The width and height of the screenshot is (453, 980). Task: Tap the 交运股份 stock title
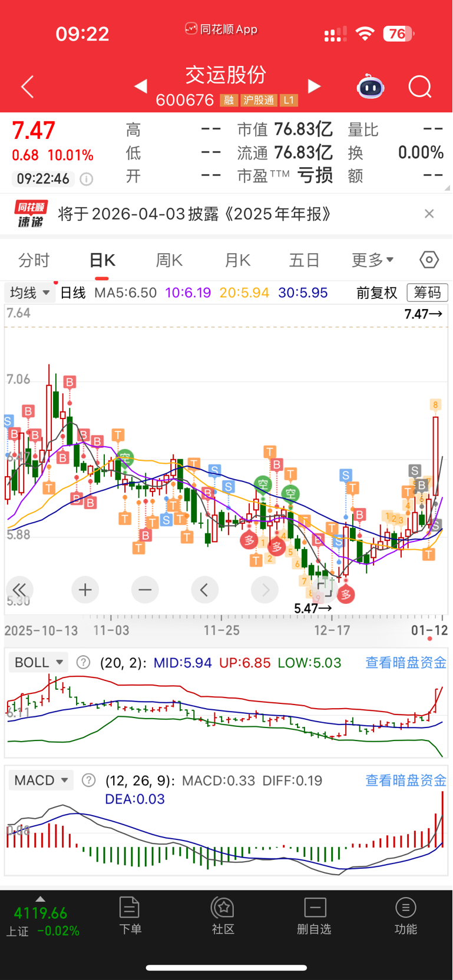pyautogui.click(x=226, y=75)
